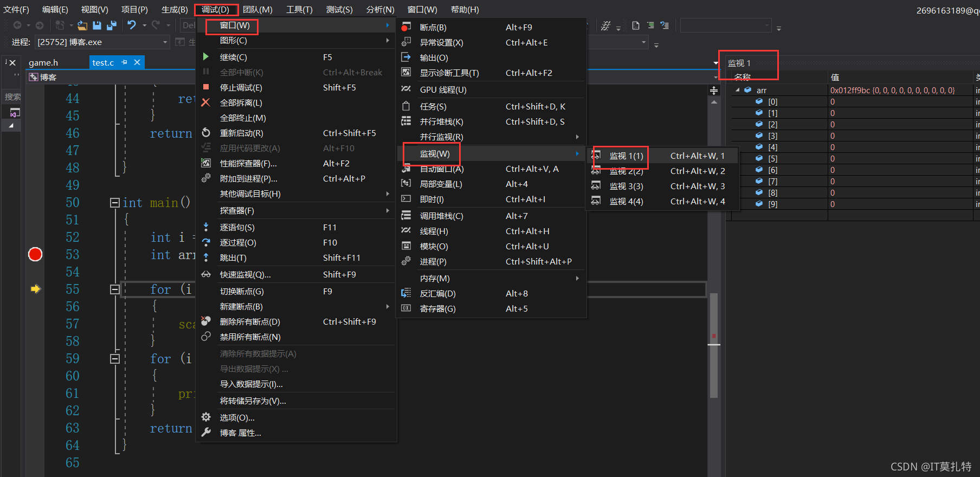Click the document icon in right toolbar
980x477 pixels.
[636, 25]
